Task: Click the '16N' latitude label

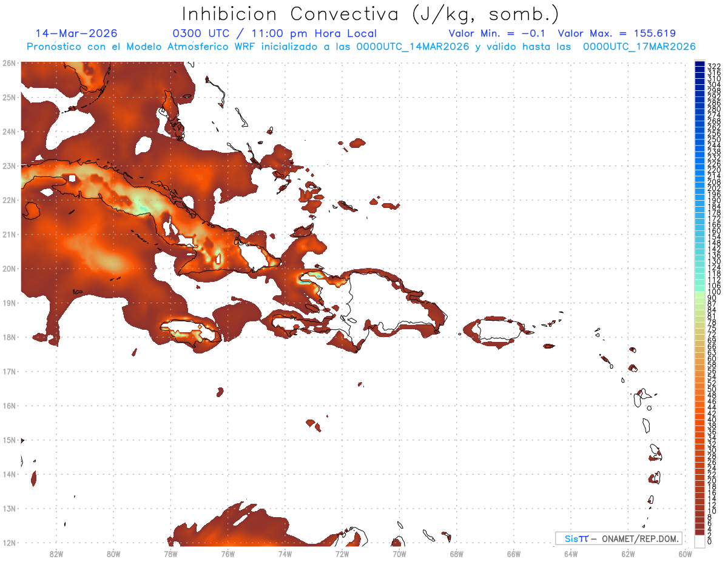Action: coord(8,406)
